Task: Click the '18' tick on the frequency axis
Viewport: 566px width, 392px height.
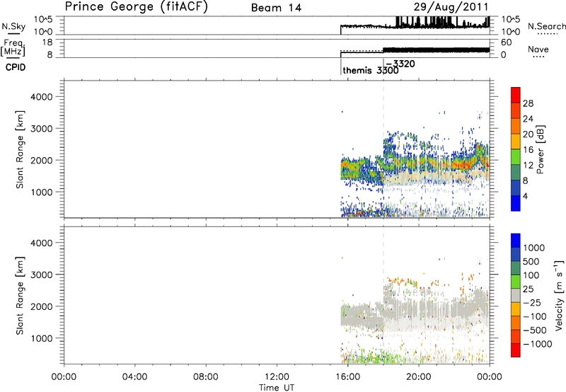Action: [47, 42]
